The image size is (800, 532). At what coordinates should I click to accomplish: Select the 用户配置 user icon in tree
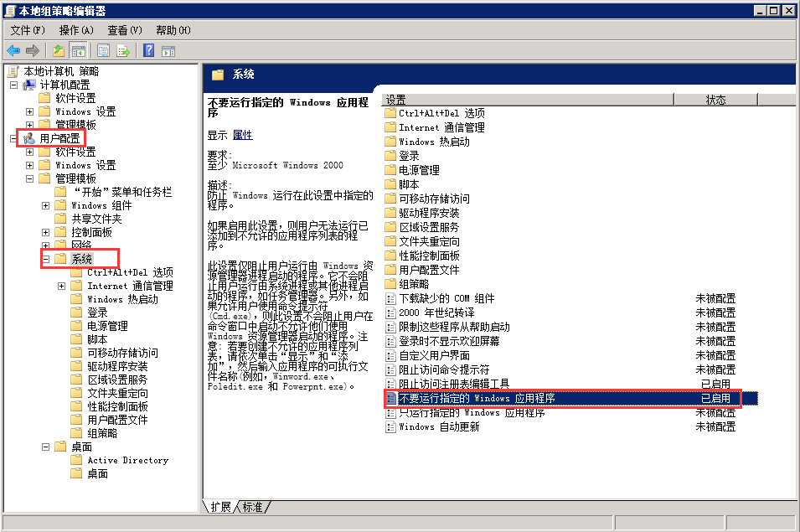tap(29, 138)
